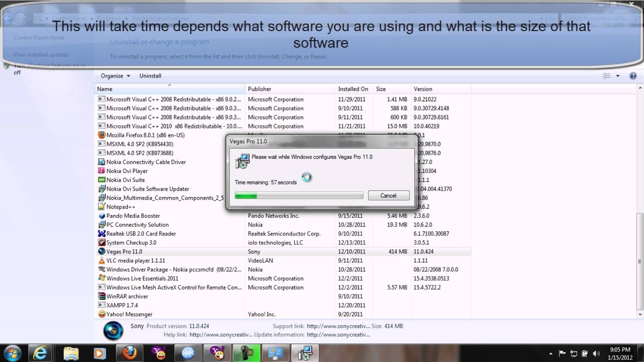
Task: Open Windows Media Player on taskbar
Action: (x=100, y=353)
